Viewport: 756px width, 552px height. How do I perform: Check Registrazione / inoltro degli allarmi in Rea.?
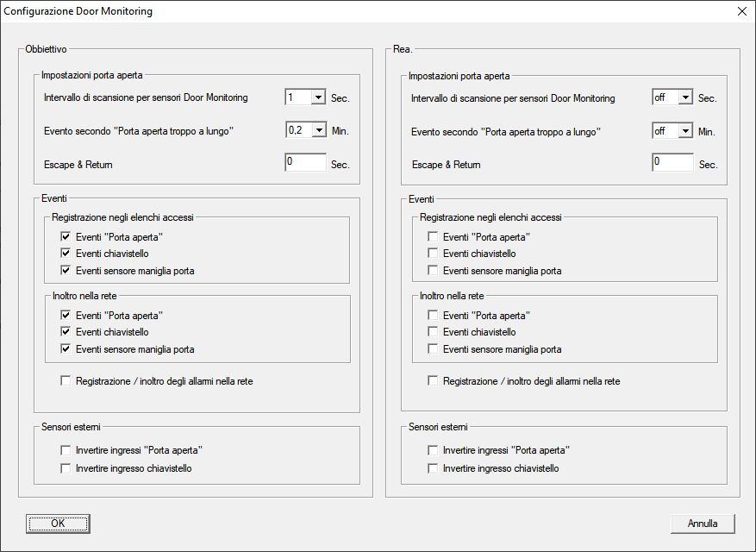pyautogui.click(x=434, y=380)
